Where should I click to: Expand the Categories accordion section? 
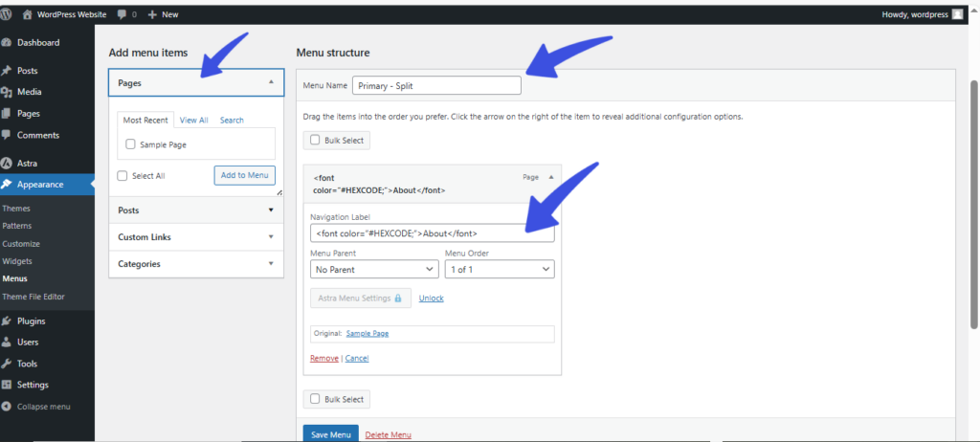[196, 264]
